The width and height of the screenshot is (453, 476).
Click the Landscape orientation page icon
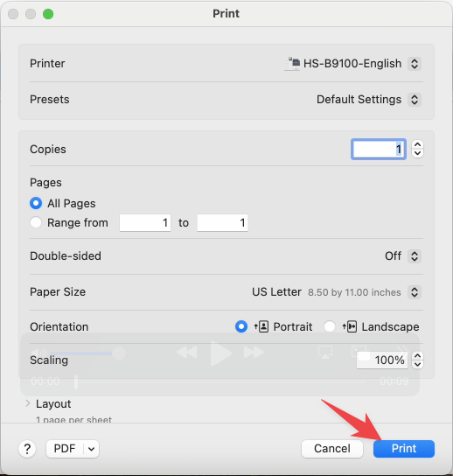coord(350,326)
